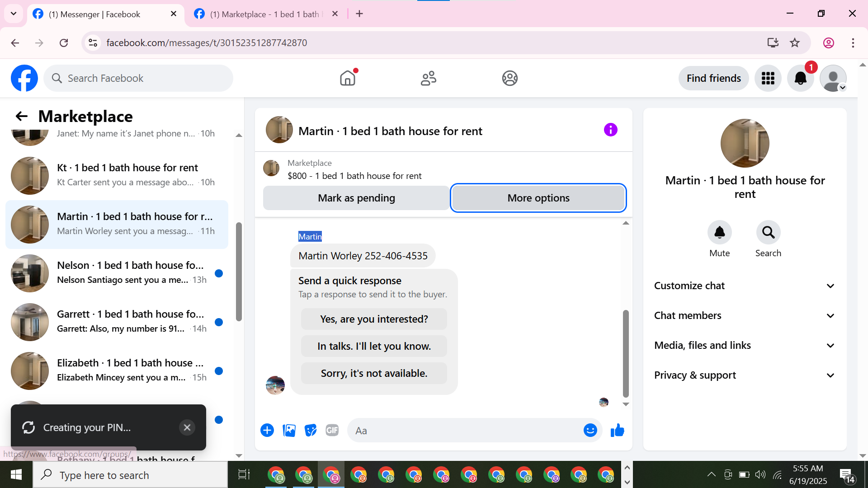The image size is (868, 488).
Task: Click the Search Facebook field
Action: pyautogui.click(x=138, y=78)
